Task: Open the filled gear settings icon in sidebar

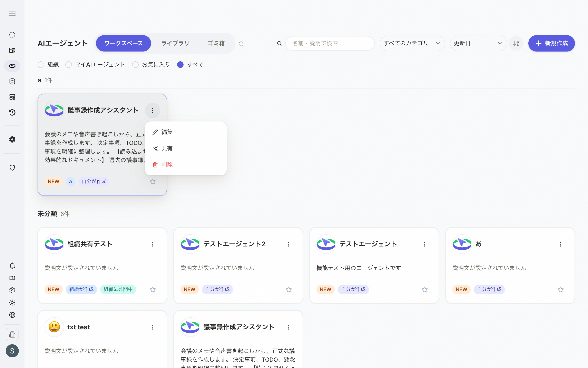Action: tap(12, 139)
